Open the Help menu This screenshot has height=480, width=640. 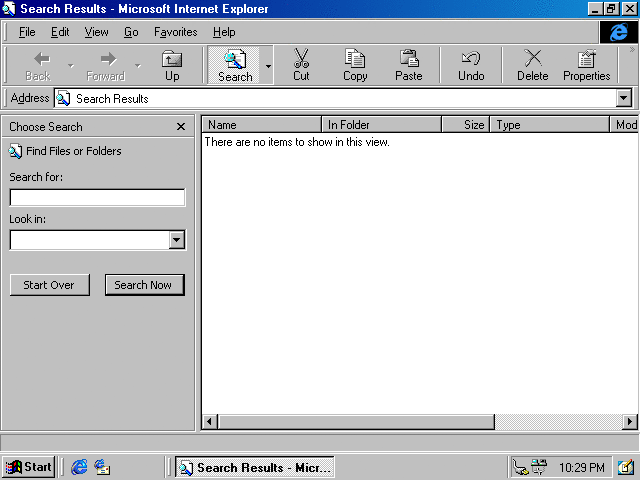pos(224,32)
